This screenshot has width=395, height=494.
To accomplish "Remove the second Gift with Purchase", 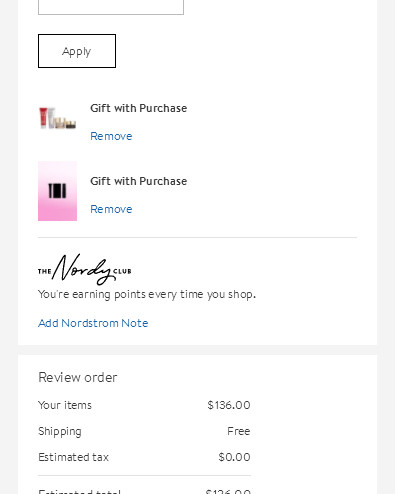I will point(111,209).
